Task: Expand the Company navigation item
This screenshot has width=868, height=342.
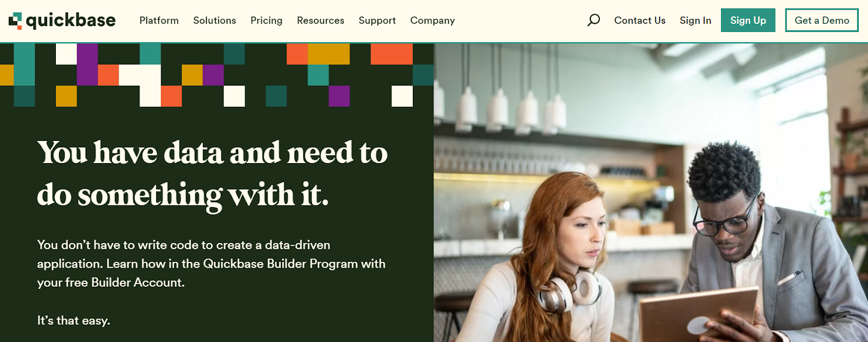Action: click(x=432, y=21)
